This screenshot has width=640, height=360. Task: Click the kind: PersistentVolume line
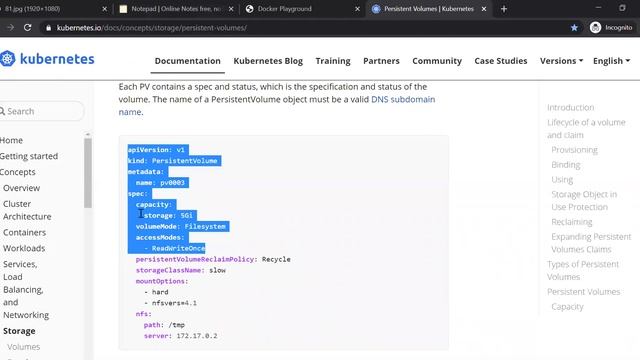coord(173,161)
